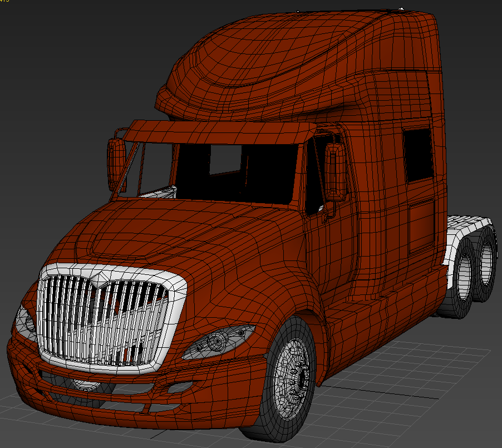Select the rearmost wheel of the truck

point(485,263)
